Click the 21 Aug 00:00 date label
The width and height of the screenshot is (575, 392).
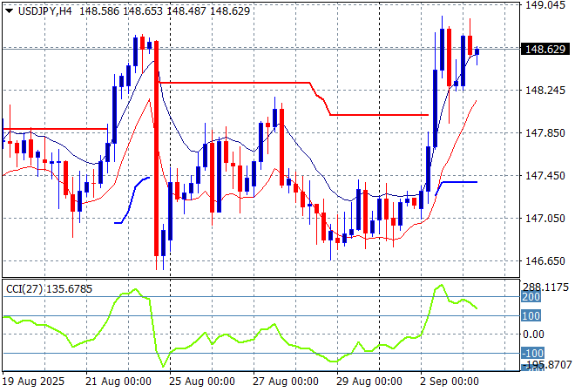pyautogui.click(x=121, y=382)
